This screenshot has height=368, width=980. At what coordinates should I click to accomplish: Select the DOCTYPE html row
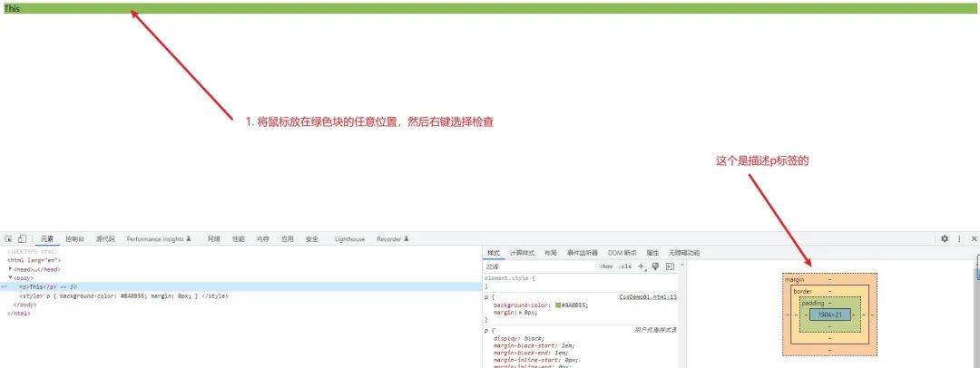(240, 251)
